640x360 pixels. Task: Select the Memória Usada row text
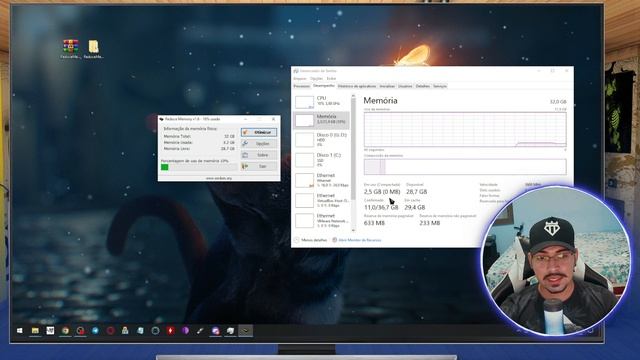pos(199,142)
